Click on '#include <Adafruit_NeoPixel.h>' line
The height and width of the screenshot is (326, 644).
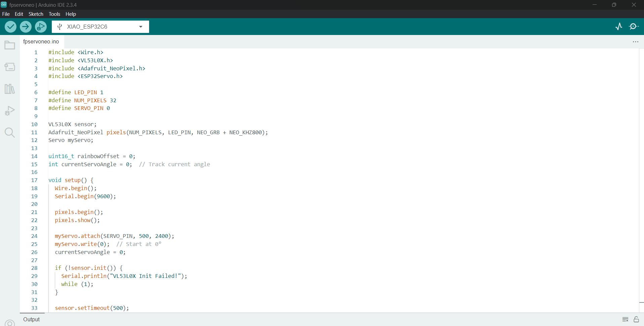(x=97, y=68)
